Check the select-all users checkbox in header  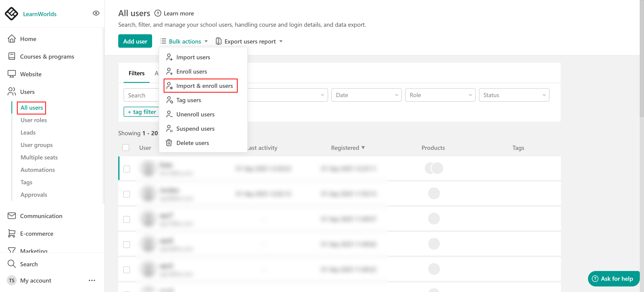tap(126, 148)
